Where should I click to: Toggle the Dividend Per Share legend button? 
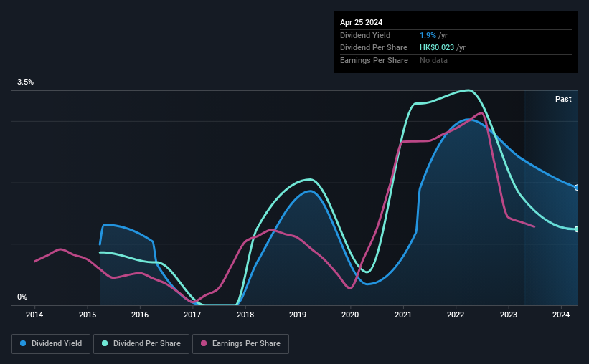[141, 344]
